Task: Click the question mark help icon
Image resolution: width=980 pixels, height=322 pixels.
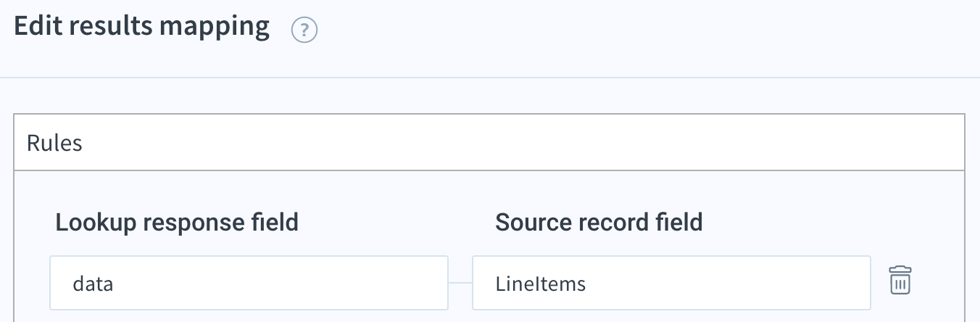Action: point(304,30)
